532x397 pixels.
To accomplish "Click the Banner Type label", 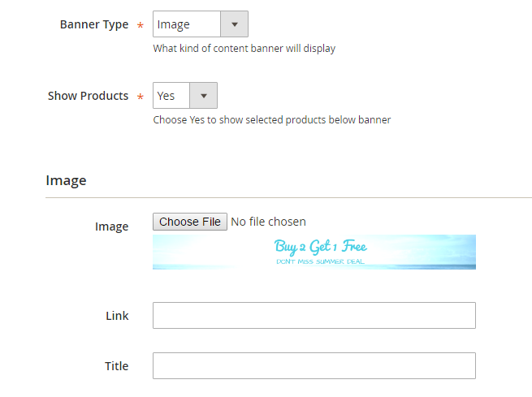I will tap(94, 24).
